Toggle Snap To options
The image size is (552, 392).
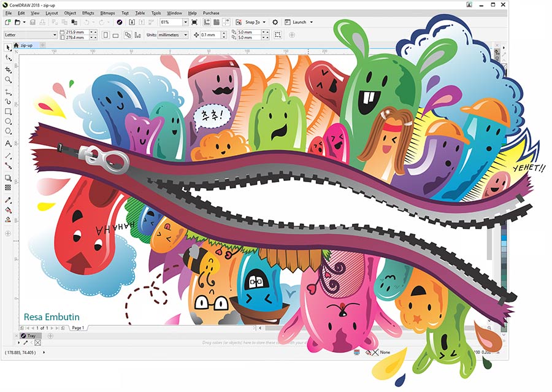(x=253, y=21)
